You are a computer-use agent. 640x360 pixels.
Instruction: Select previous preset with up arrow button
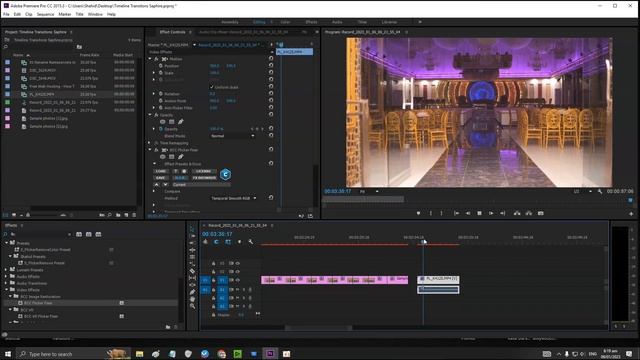tap(156, 185)
